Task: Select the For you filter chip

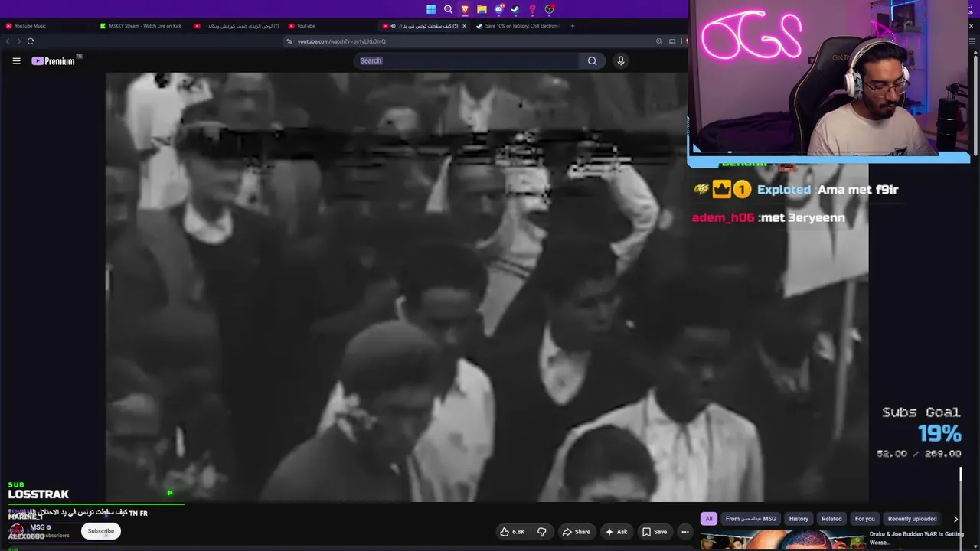Action: pyautogui.click(x=864, y=519)
